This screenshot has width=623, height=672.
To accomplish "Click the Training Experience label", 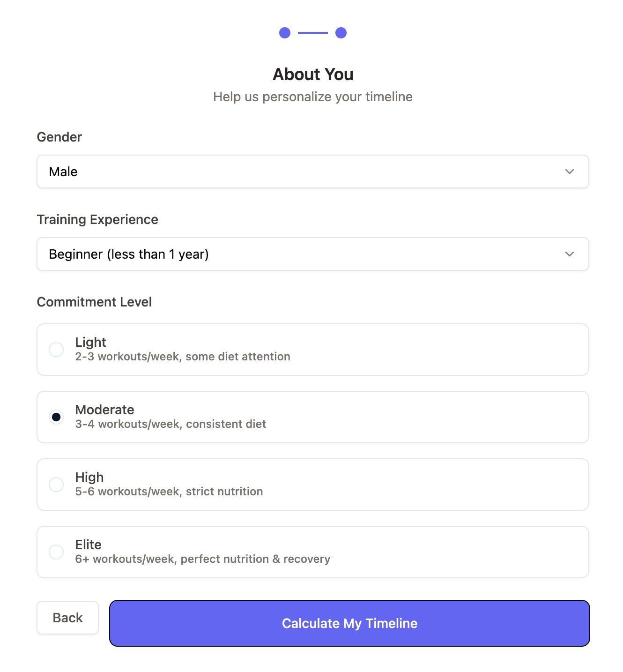I will coord(97,219).
